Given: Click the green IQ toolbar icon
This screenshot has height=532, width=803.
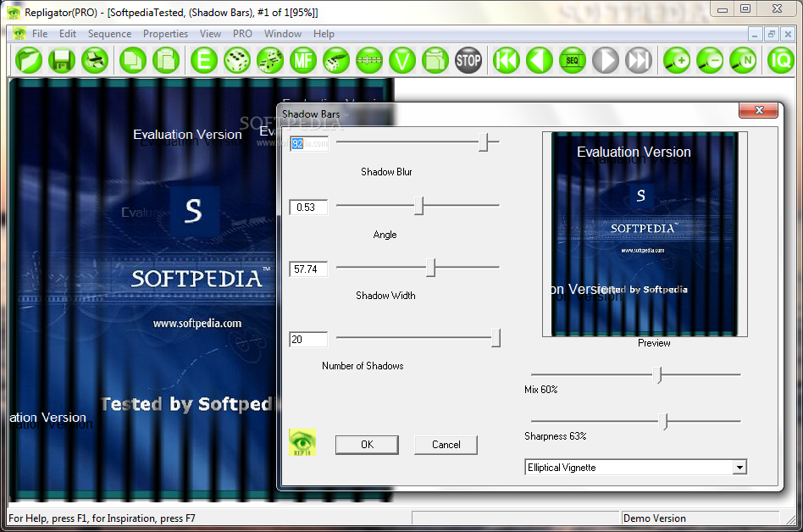Looking at the screenshot, I should (781, 60).
